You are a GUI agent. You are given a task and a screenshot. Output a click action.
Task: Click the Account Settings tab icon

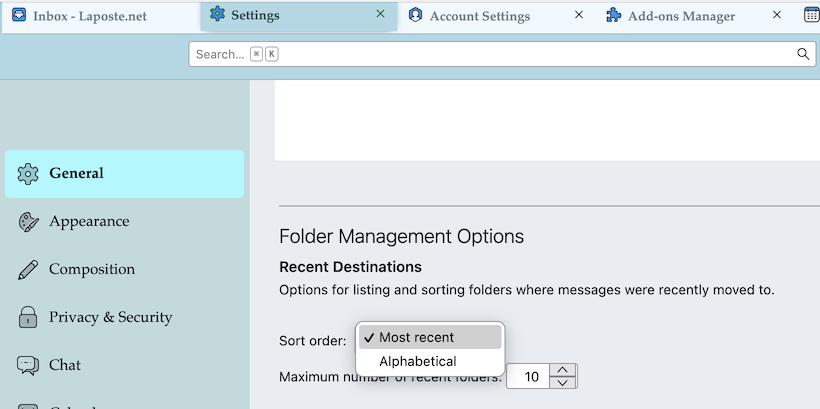416,16
